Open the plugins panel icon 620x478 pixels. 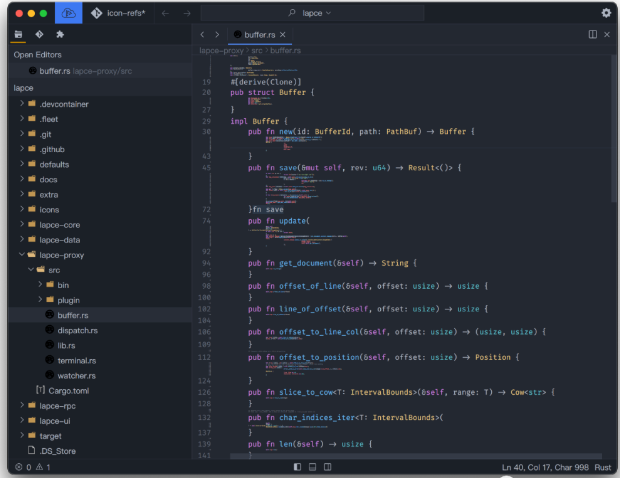pyautogui.click(x=60, y=34)
